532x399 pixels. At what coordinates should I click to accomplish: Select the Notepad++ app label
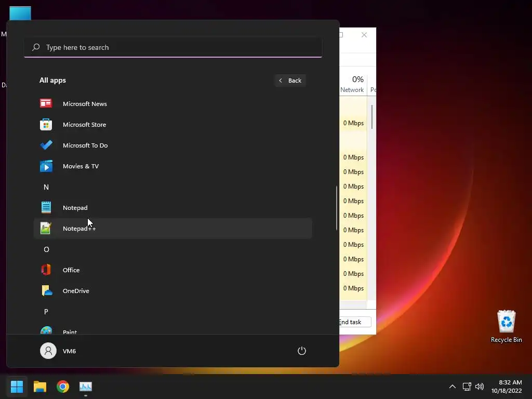[x=79, y=229]
